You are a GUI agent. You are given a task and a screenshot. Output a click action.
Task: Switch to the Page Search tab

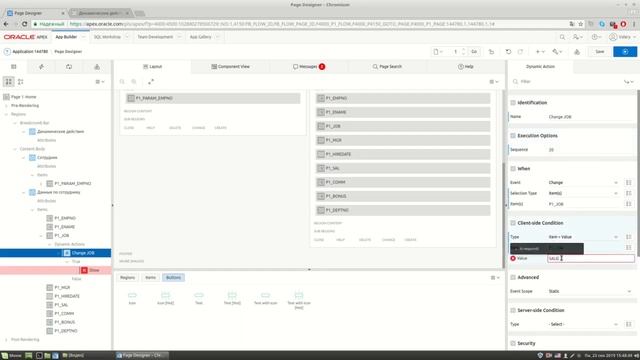[387, 67]
